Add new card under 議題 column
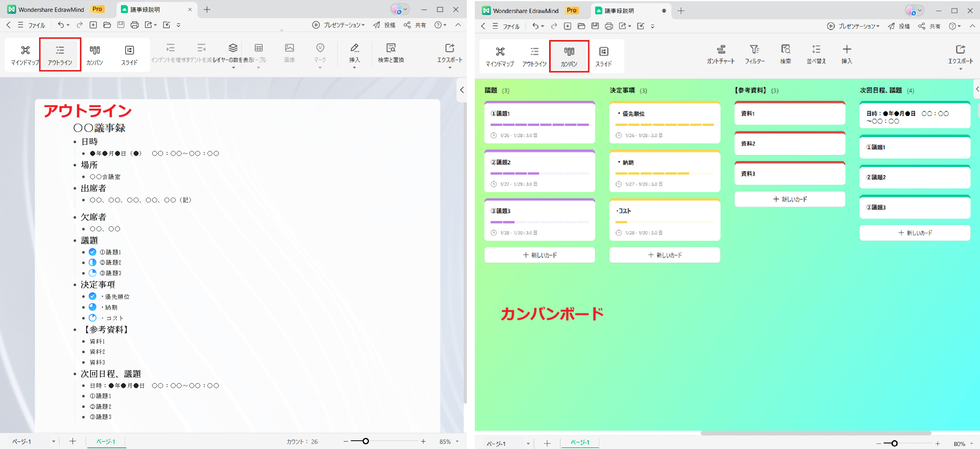Viewport: 980px width, 449px height. tap(540, 255)
